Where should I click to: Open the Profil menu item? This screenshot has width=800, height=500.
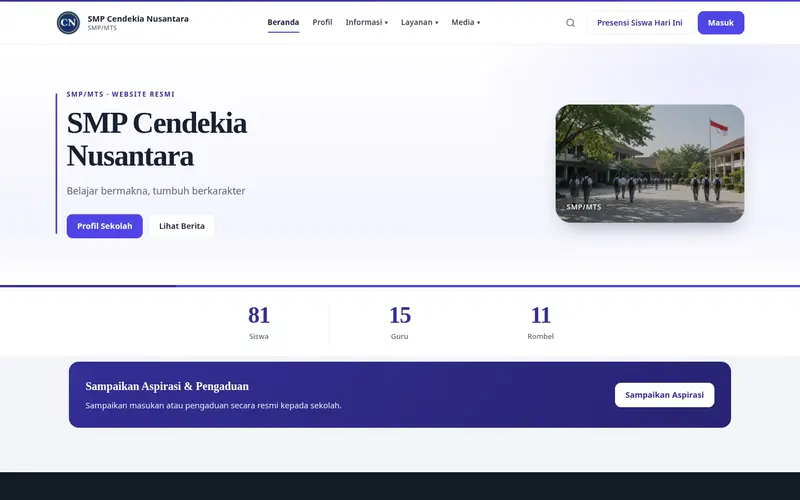[322, 22]
